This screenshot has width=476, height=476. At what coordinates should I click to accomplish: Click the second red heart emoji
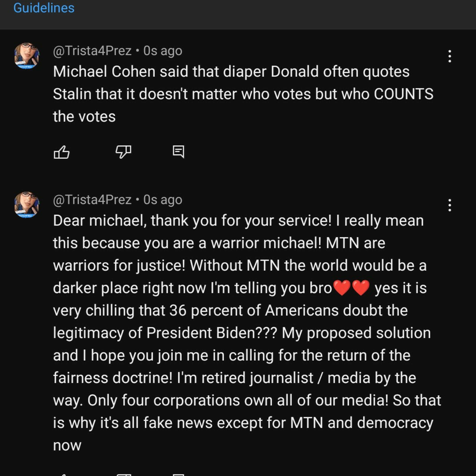point(361,288)
